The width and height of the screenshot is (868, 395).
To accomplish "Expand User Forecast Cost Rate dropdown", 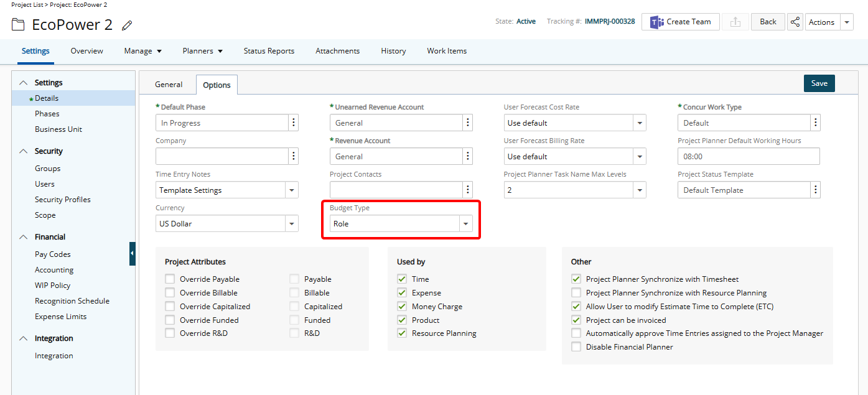I will click(640, 123).
